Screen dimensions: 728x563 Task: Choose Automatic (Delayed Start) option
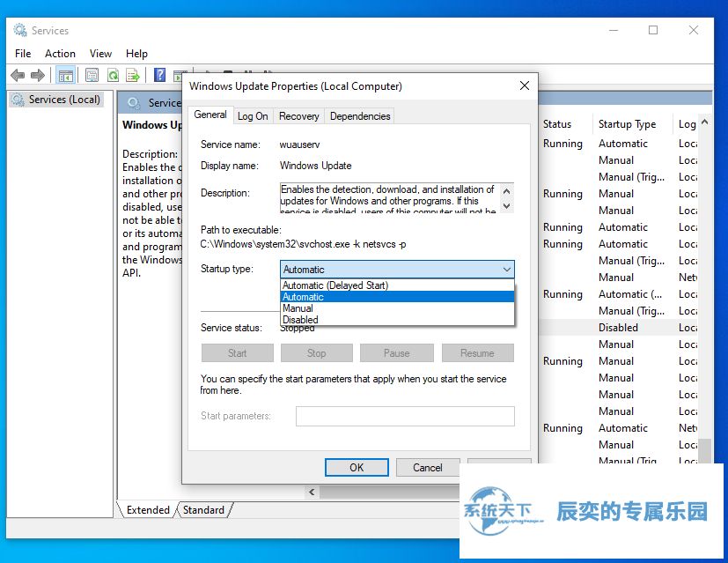(397, 285)
